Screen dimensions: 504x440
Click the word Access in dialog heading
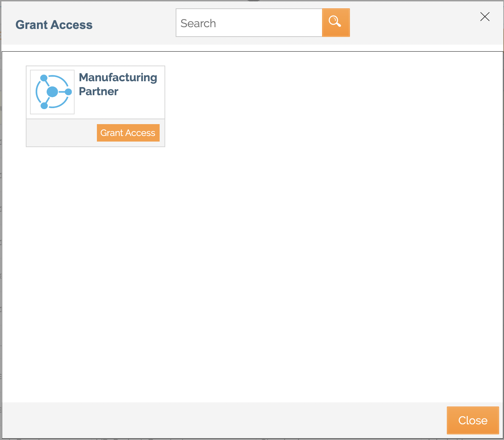point(71,25)
